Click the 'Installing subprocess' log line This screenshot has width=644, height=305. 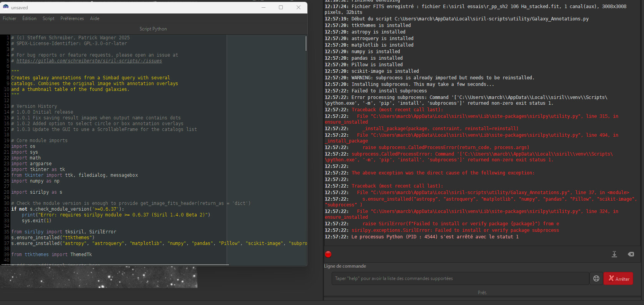pyautogui.click(x=409, y=84)
